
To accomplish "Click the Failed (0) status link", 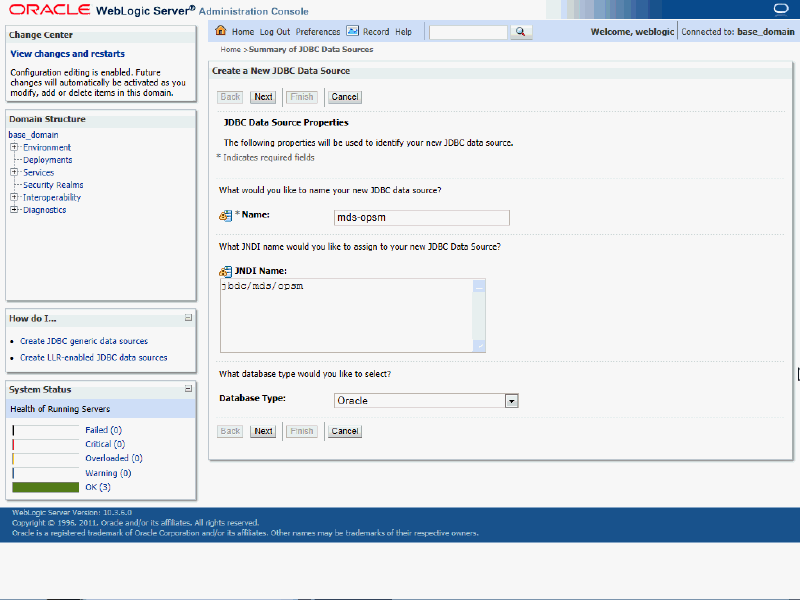I will (104, 430).
